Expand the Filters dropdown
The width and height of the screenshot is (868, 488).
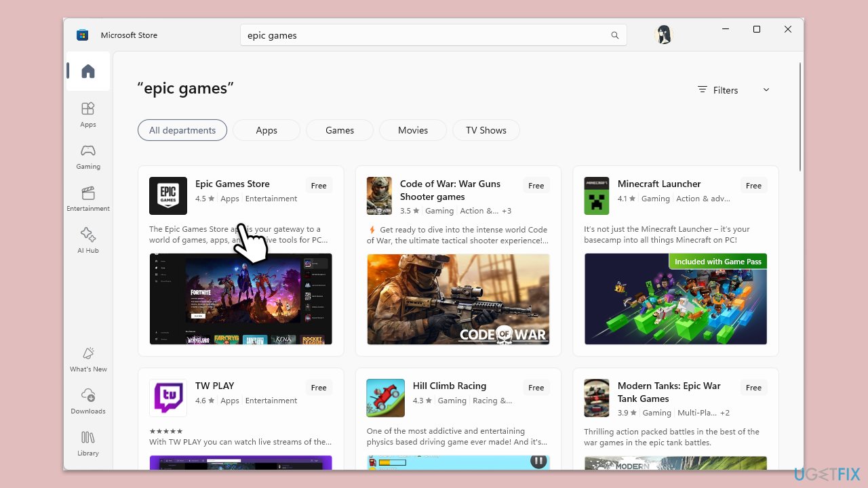point(717,89)
